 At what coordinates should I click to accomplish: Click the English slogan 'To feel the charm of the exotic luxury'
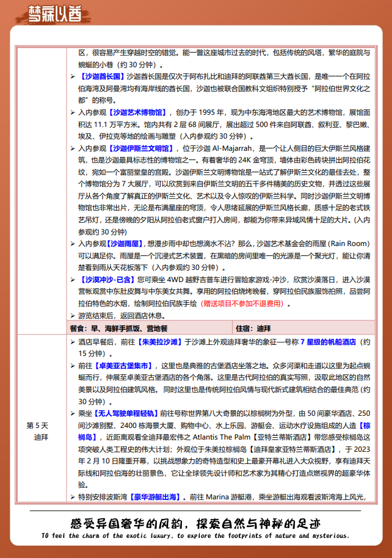pyautogui.click(x=106, y=535)
